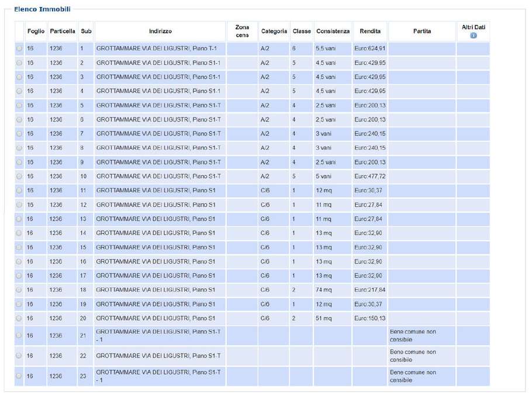Image resolution: width=532 pixels, height=395 pixels.
Task: Click the Rendita column header
Action: 370,32
